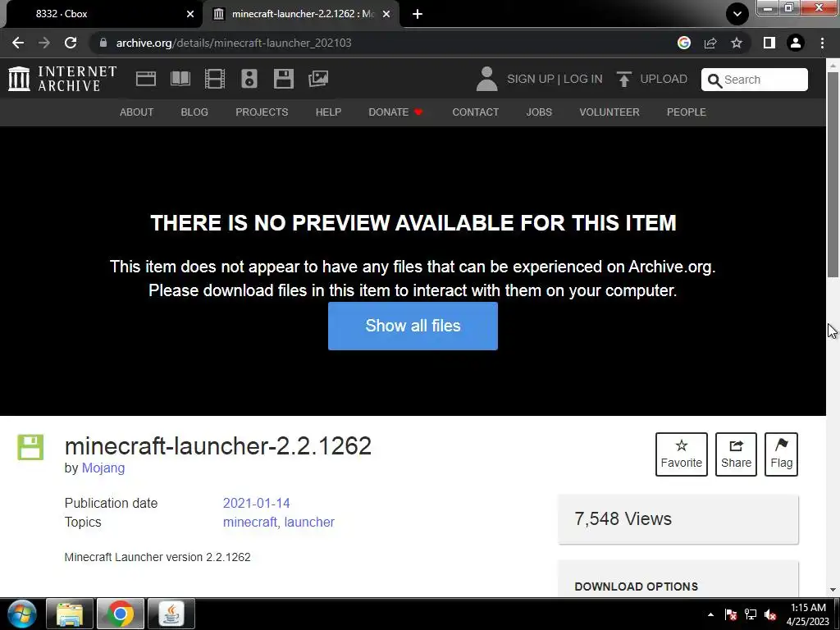Open the BLOG menu item
Image resolution: width=840 pixels, height=630 pixels.
(x=194, y=112)
